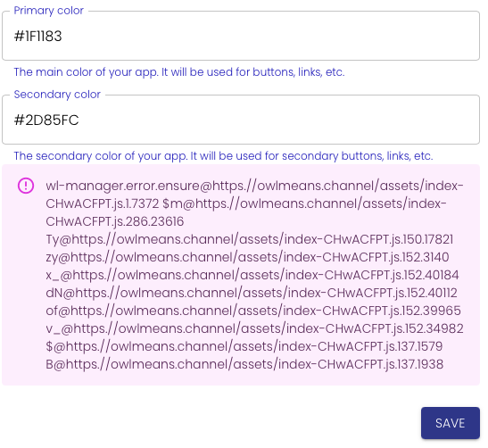This screenshot has height=448, width=488.
Task: Click the #1F1183 hex value text
Action: click(38, 36)
